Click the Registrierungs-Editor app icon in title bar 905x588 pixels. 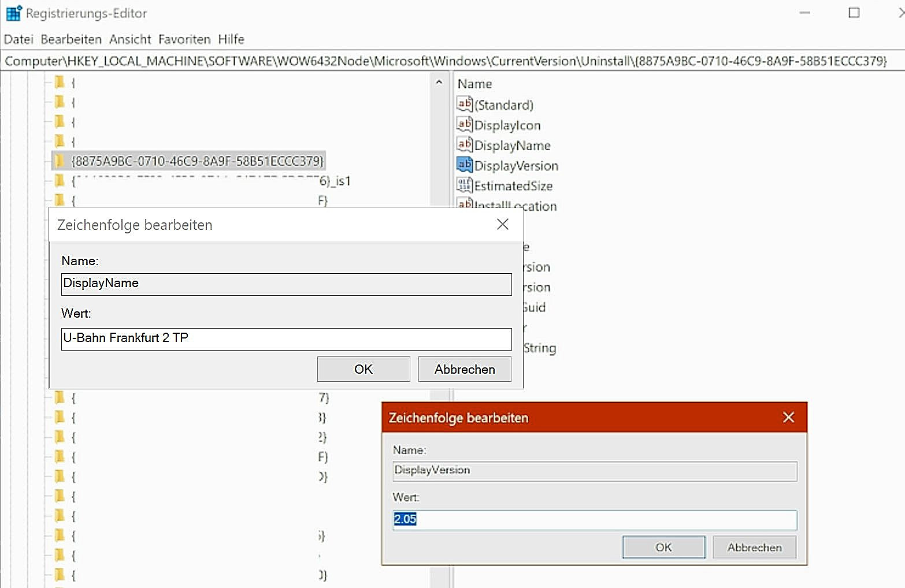click(x=13, y=13)
